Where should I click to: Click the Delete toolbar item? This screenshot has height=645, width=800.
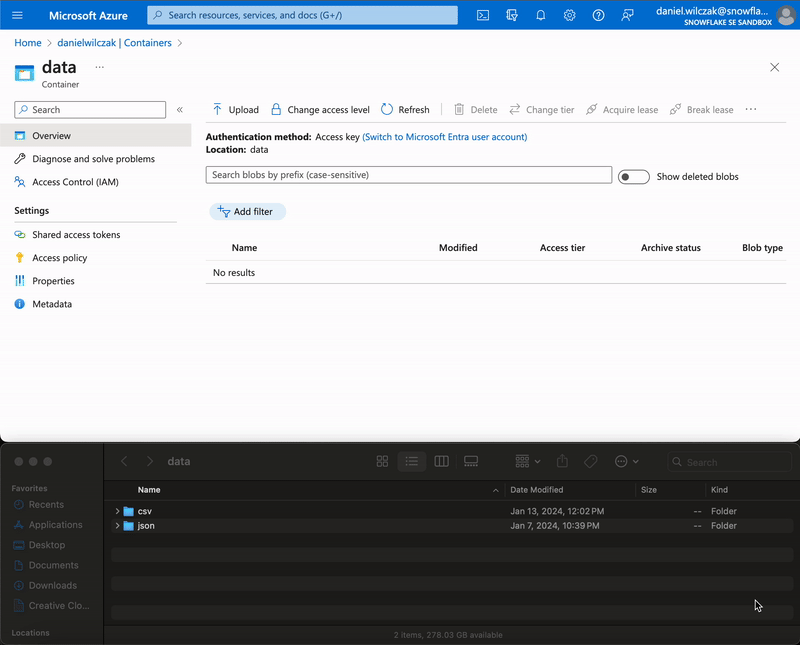pyautogui.click(x=476, y=110)
